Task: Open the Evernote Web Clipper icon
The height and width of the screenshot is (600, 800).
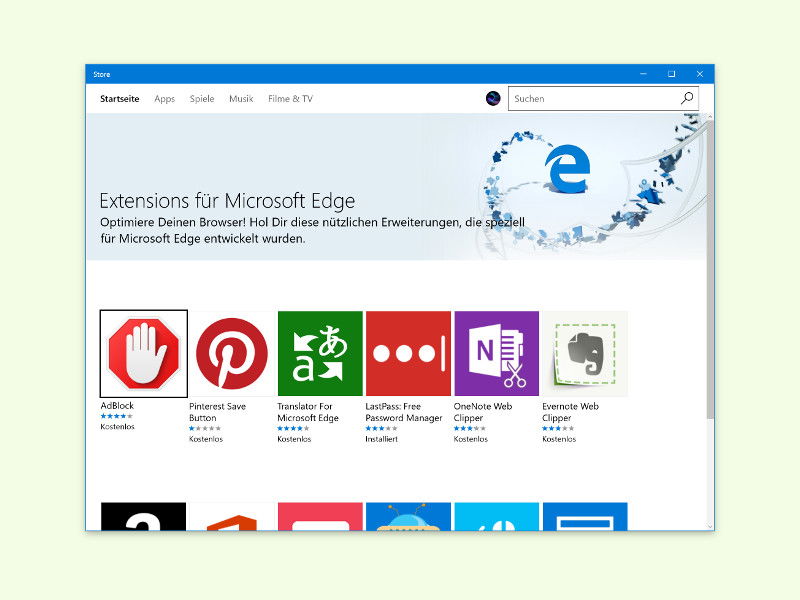Action: click(x=585, y=354)
